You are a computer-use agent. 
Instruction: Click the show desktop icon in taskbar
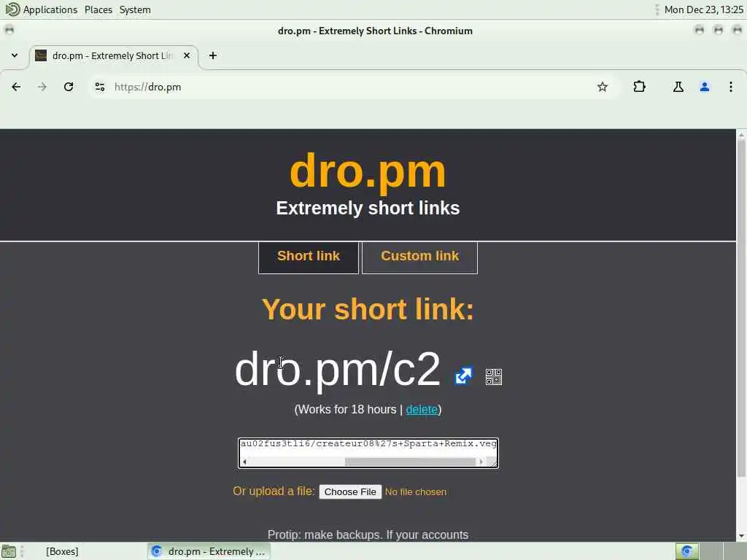(x=9, y=551)
